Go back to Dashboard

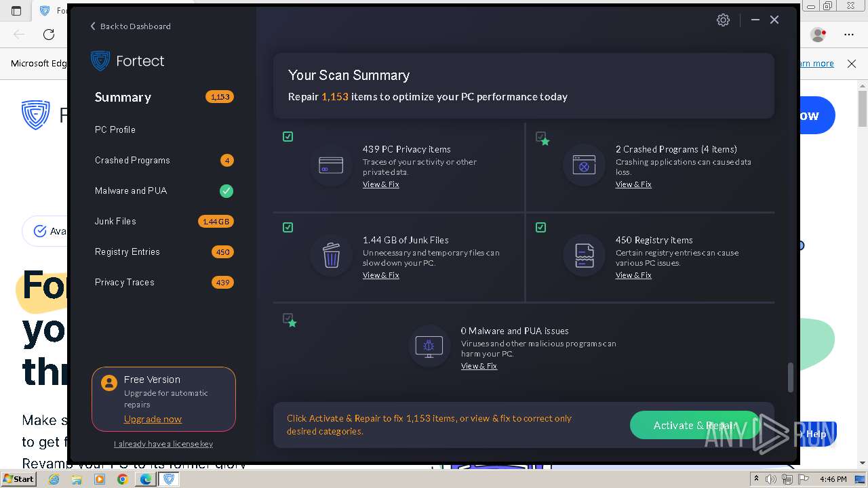(x=131, y=26)
